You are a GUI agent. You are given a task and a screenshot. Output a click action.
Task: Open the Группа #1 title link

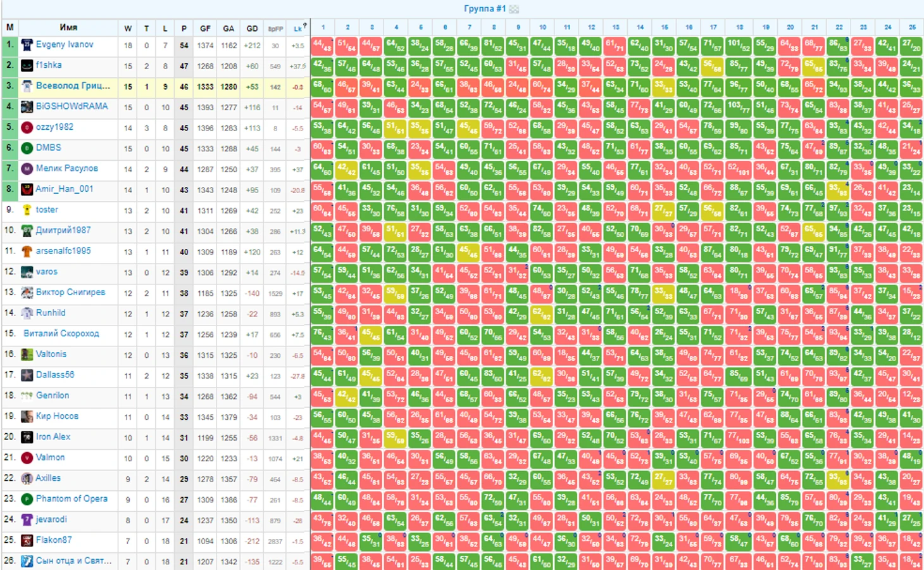click(485, 9)
